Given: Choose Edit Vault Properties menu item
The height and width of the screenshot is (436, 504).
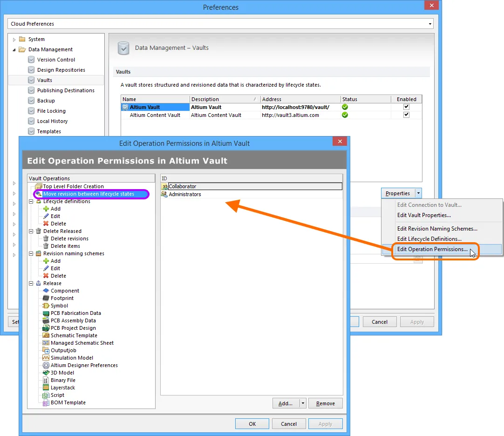Looking at the screenshot, I should tap(424, 215).
